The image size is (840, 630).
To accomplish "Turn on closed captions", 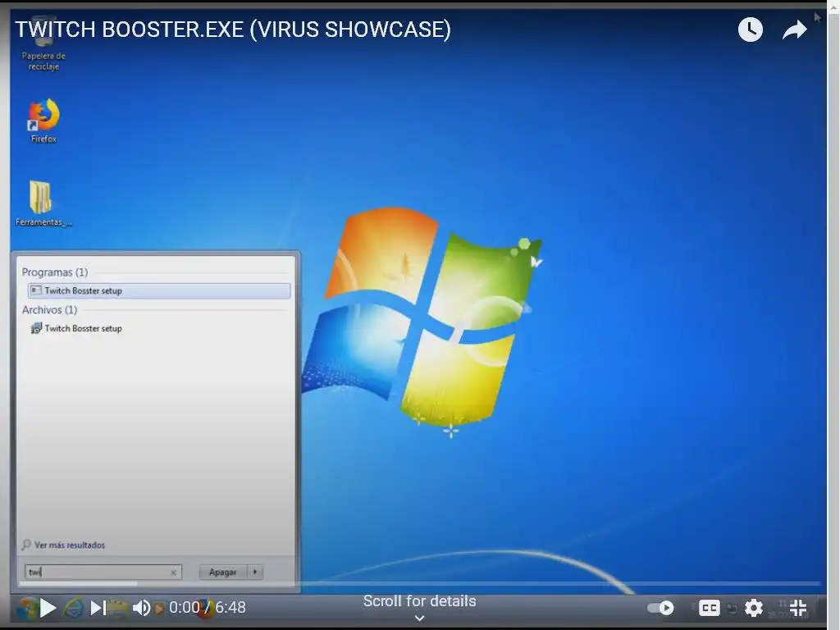I will tap(710, 608).
